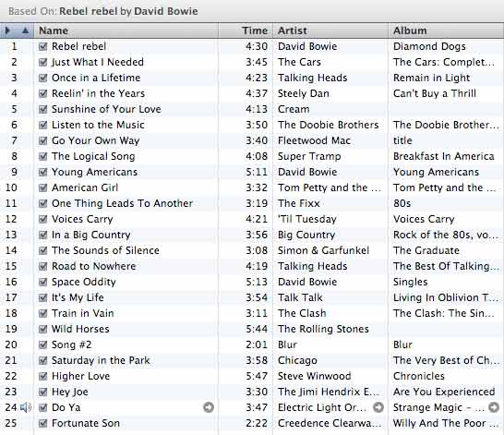Click artist The Rolling Stones
This screenshot has height=435, width=504.
(323, 329)
